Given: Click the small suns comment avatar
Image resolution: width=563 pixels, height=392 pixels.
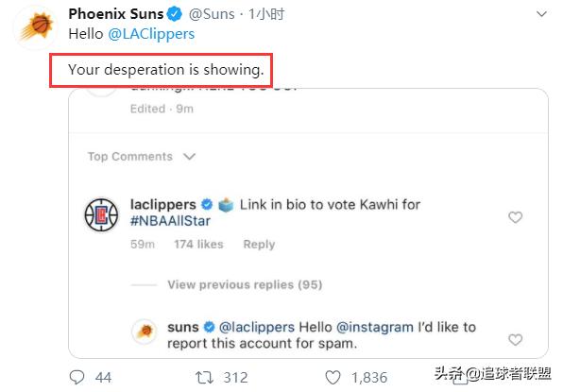Looking at the screenshot, I should [x=145, y=332].
